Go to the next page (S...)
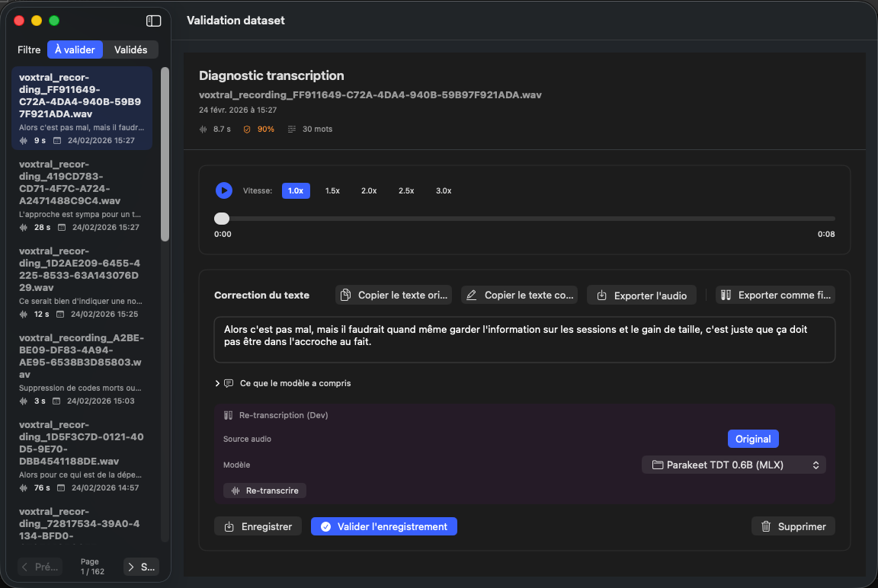878x588 pixels. [x=142, y=567]
